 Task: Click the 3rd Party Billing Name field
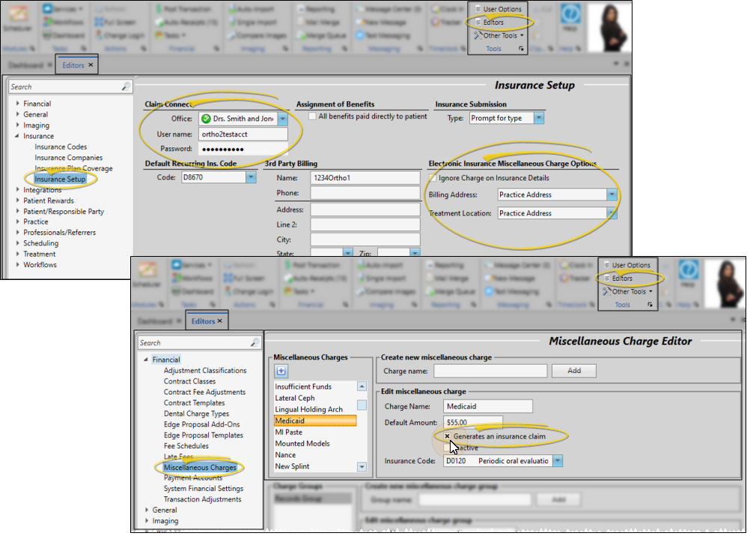[365, 178]
